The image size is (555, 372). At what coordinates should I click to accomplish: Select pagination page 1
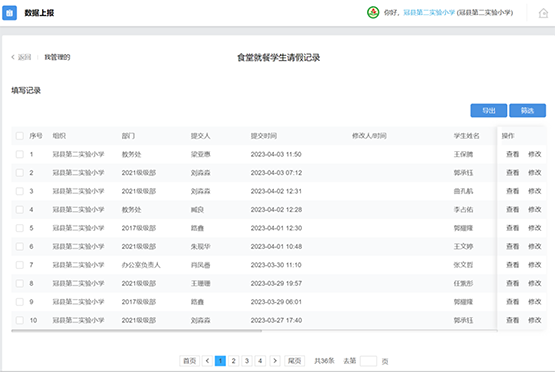(220, 361)
